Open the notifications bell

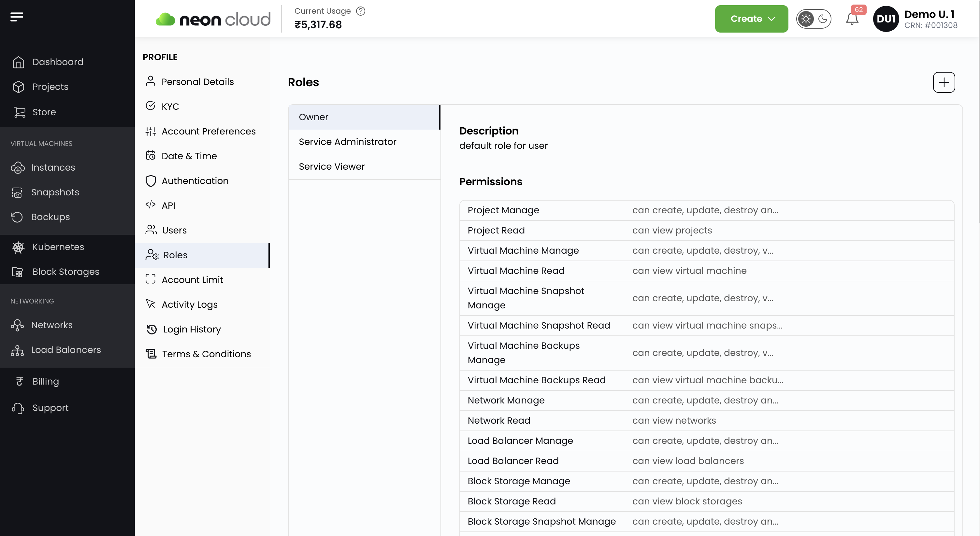[x=852, y=19]
